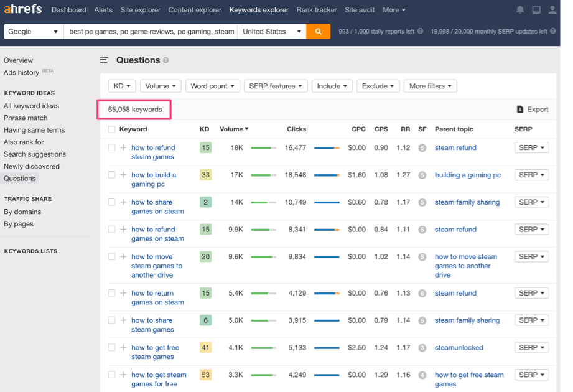Add 'how to share steam games' with plus icon

124,320
